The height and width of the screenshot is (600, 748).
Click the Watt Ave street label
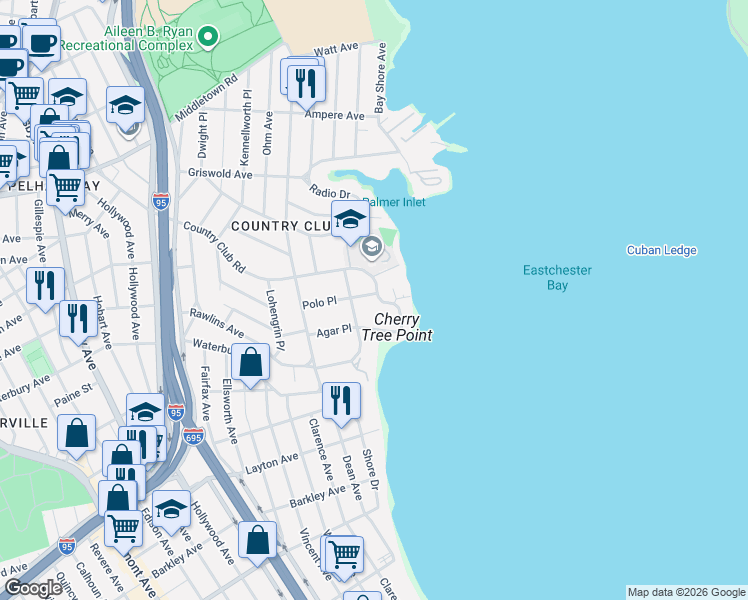[x=336, y=49]
